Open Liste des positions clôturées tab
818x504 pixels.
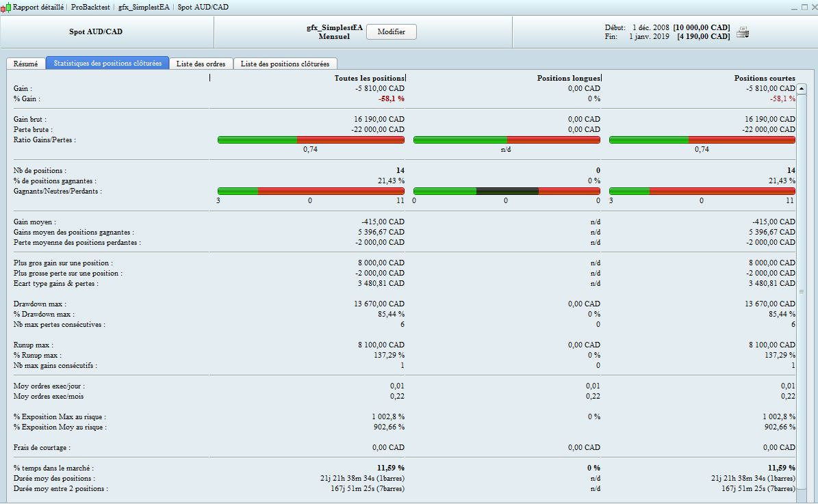(x=285, y=64)
